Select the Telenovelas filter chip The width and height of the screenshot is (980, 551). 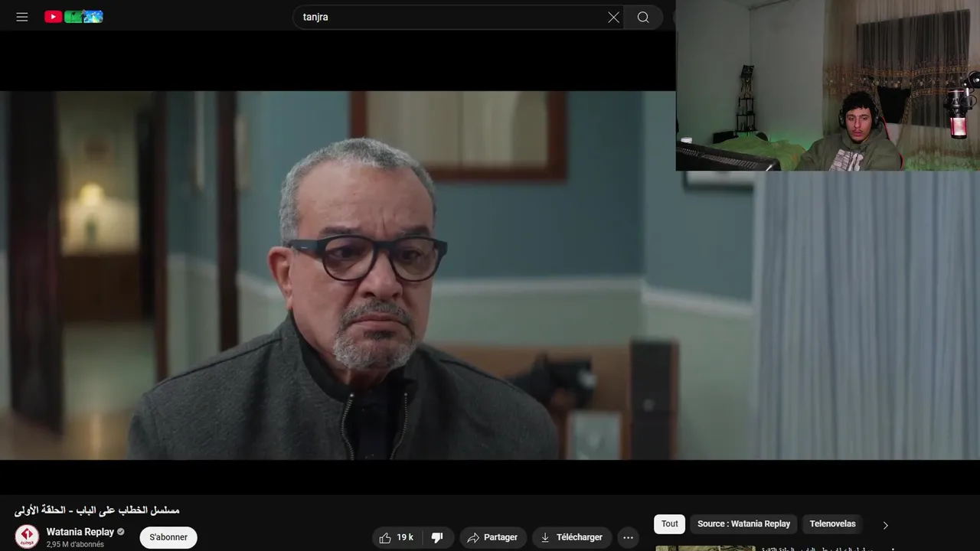832,524
